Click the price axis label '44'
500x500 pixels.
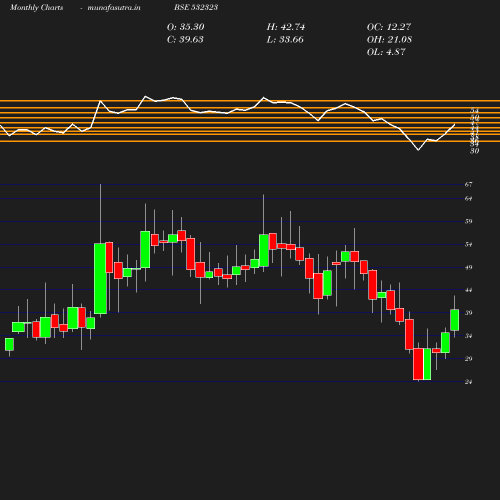[469, 290]
